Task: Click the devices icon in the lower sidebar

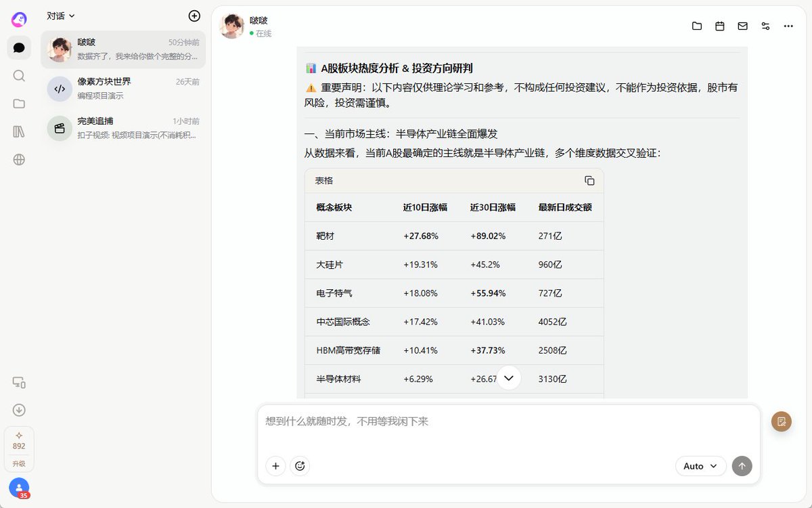Action: coord(19,383)
